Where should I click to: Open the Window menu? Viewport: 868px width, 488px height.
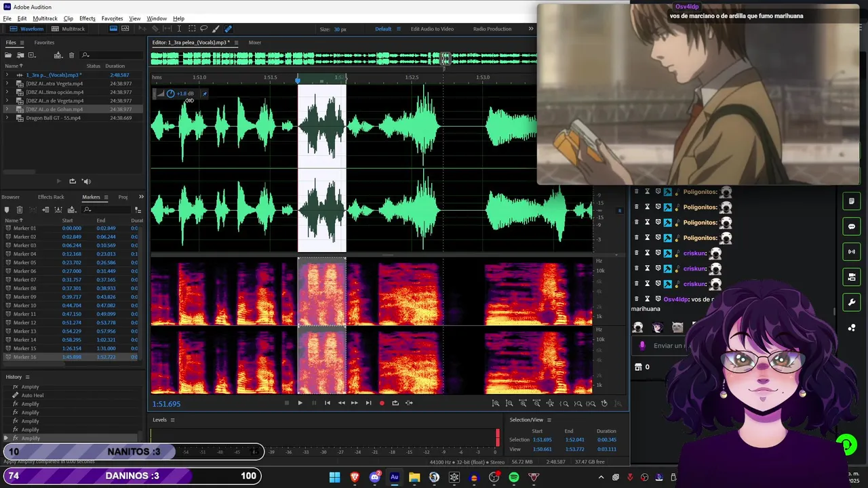(x=157, y=18)
